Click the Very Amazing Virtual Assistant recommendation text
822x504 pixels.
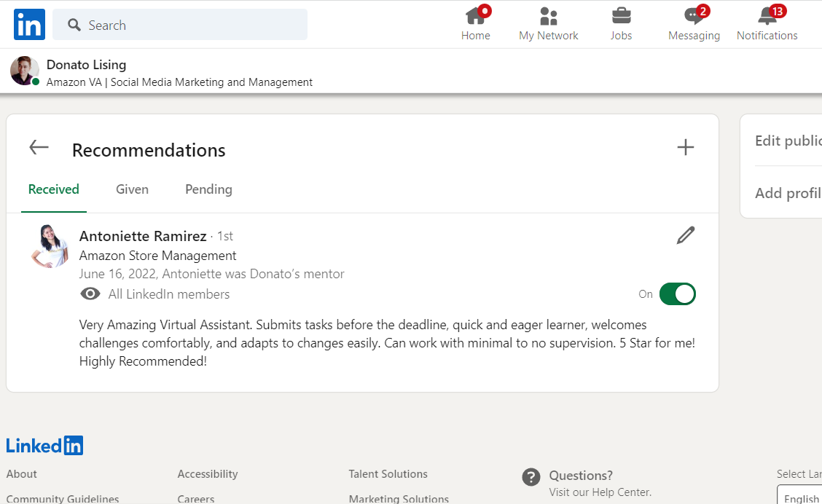[x=387, y=343]
